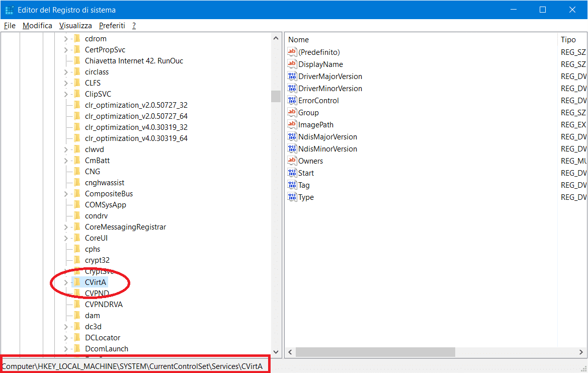Open the Visualizza menu
588x373 pixels.
[75, 26]
